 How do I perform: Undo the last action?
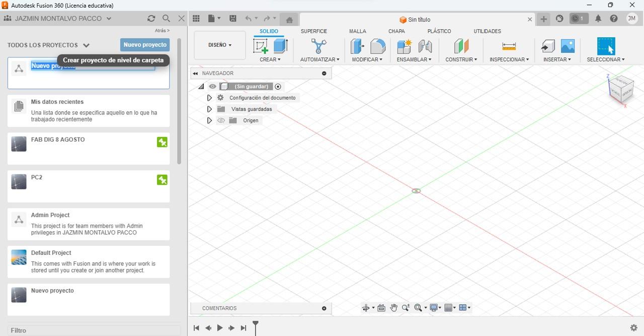[248, 19]
